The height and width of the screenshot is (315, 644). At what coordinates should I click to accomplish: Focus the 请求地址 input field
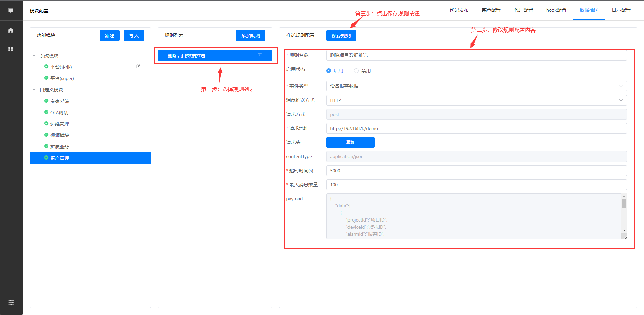(x=476, y=128)
